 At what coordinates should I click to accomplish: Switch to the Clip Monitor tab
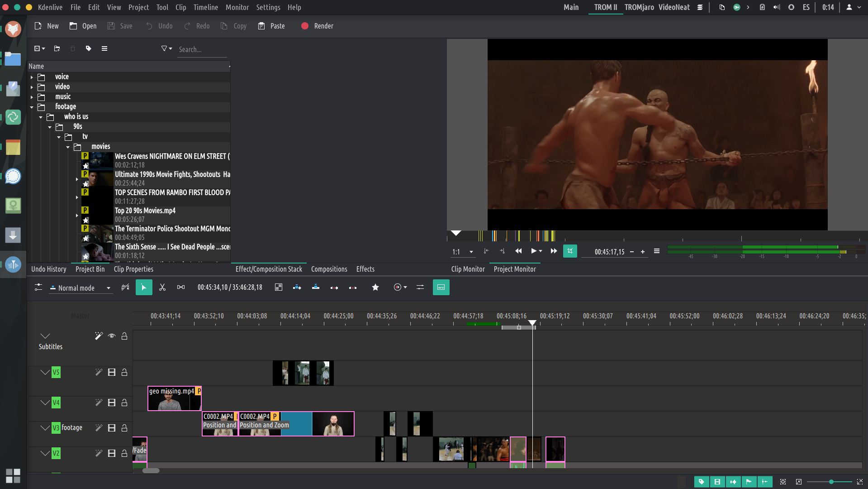[x=468, y=269]
